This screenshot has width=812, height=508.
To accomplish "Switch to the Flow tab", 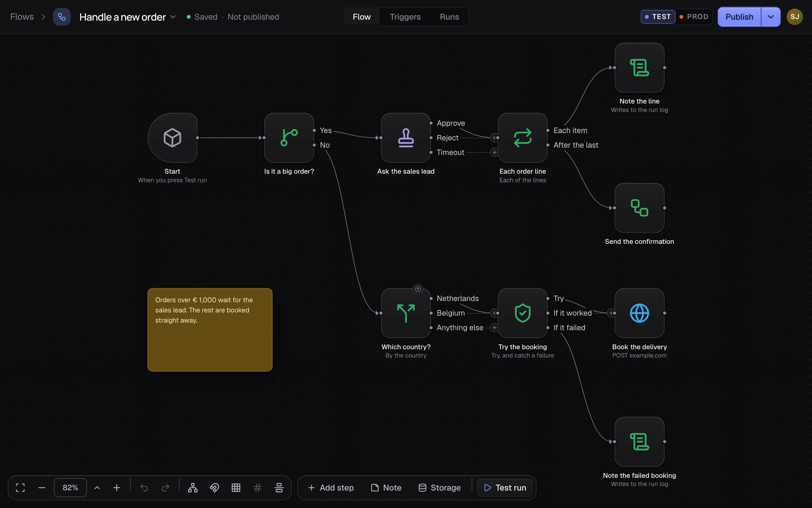I will coord(362,17).
